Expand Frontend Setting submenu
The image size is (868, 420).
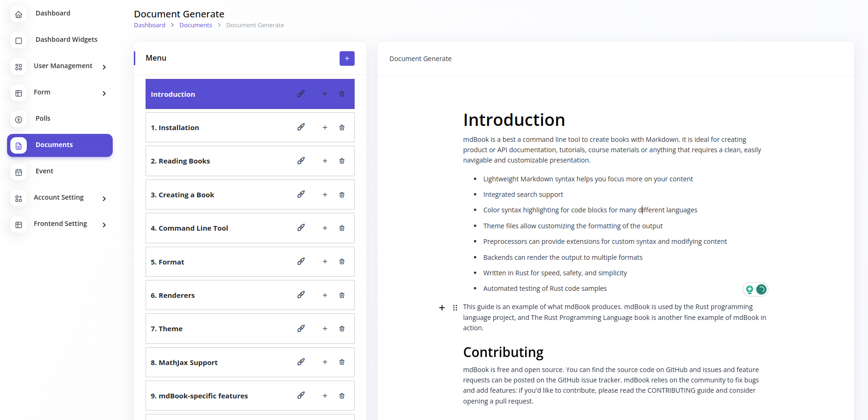104,225
